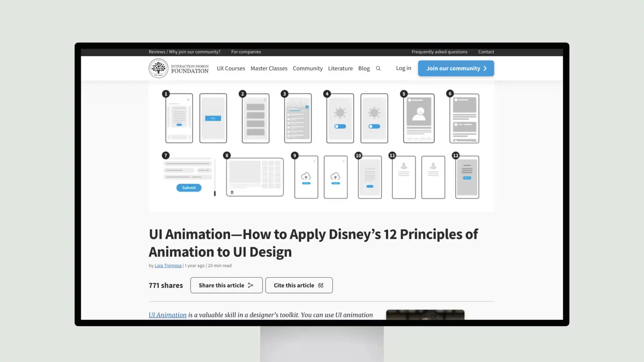This screenshot has width=644, height=362.
Task: Expand Community navigation menu dropdown
Action: click(x=307, y=68)
